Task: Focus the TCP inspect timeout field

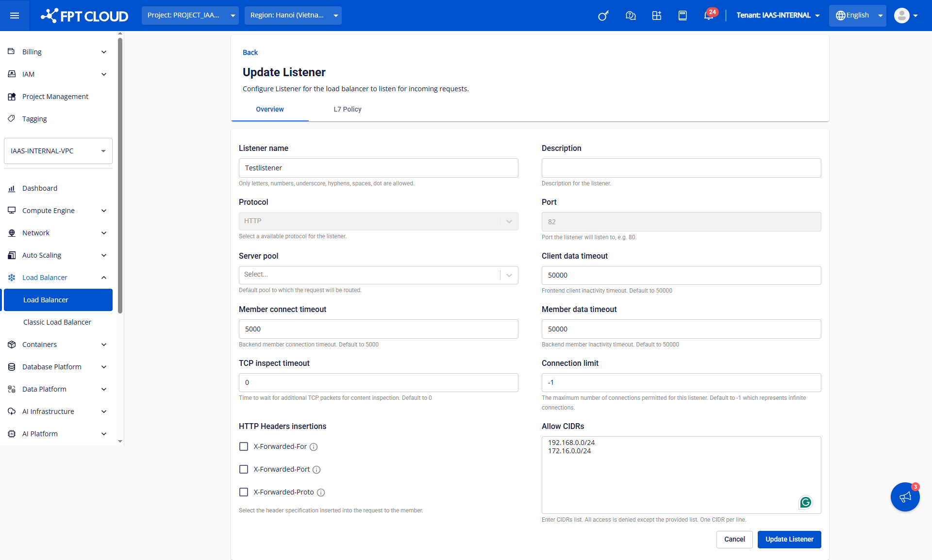Action: tap(379, 382)
